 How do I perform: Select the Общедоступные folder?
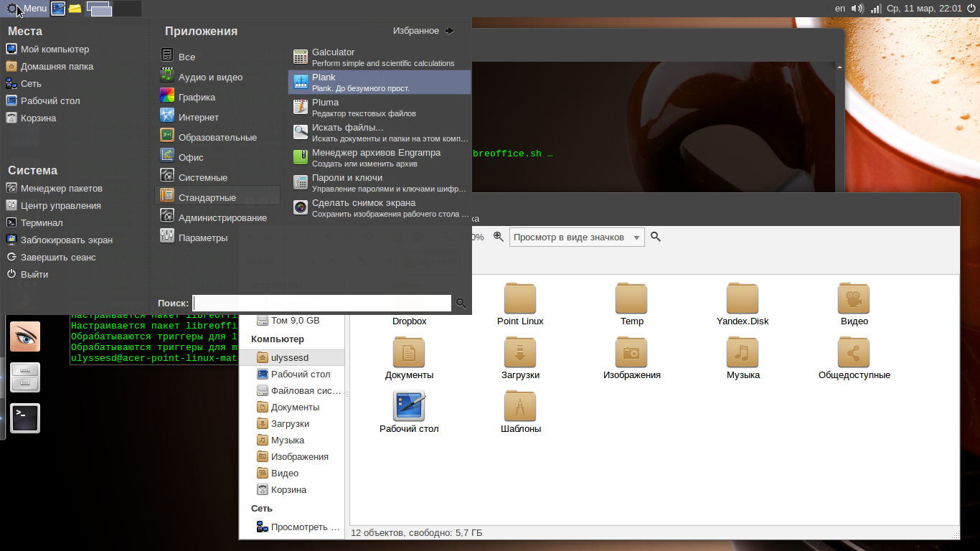tap(854, 358)
